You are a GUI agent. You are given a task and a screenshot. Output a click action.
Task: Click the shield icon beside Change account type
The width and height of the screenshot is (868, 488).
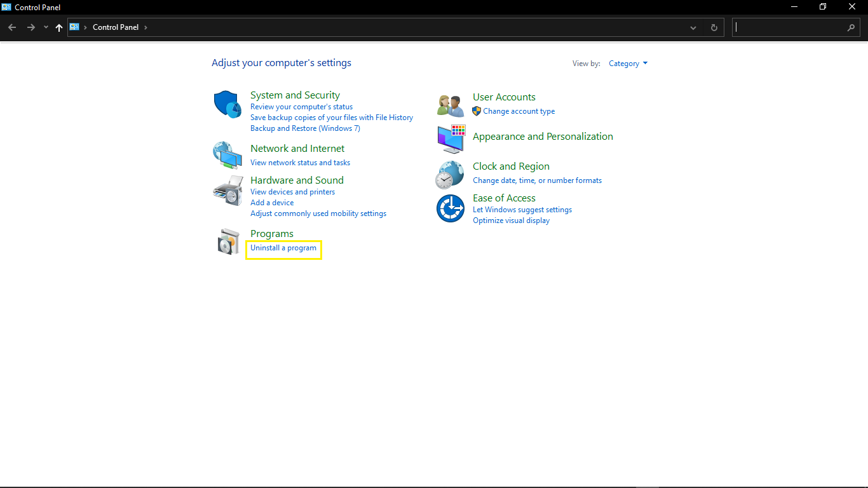pyautogui.click(x=477, y=111)
